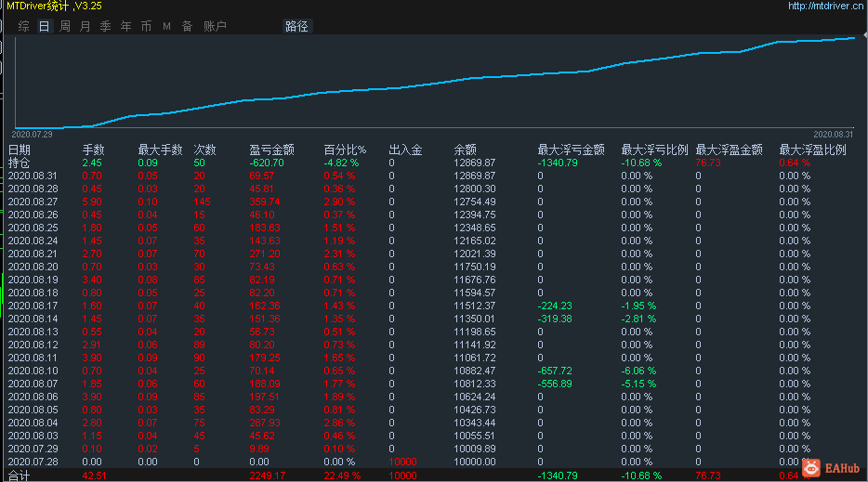
Task: Click the 日期 column header
Action: 20,150
